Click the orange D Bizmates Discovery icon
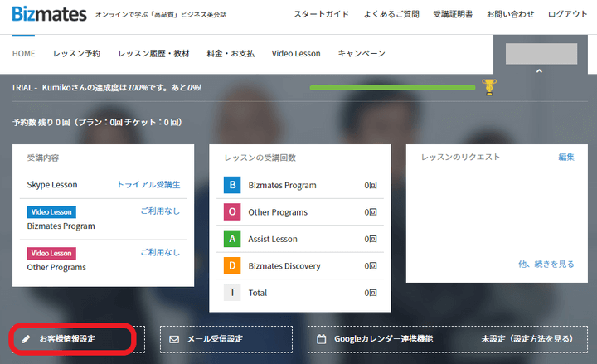The image size is (597, 364). (232, 266)
